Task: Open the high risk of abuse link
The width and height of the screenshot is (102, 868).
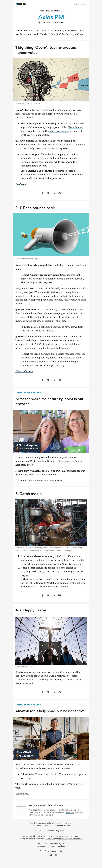Action: pyautogui.click(x=59, y=131)
